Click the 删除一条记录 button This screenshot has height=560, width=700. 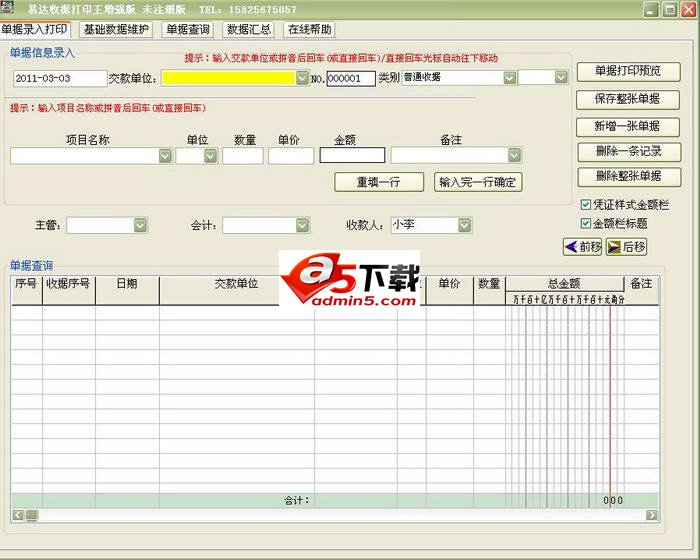pyautogui.click(x=629, y=152)
